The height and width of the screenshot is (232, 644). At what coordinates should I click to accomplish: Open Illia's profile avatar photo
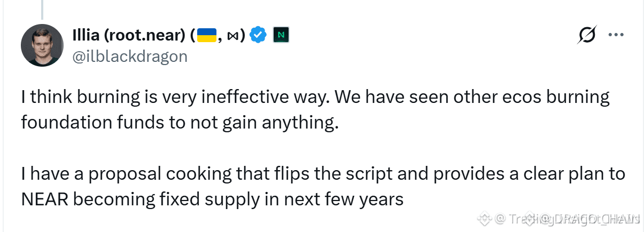point(43,46)
